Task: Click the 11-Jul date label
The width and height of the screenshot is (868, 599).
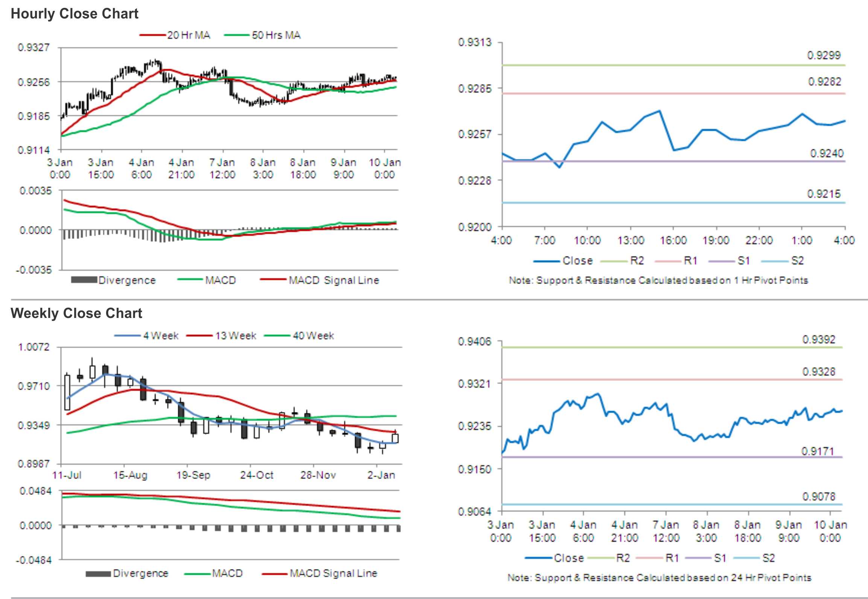Action: [x=67, y=475]
